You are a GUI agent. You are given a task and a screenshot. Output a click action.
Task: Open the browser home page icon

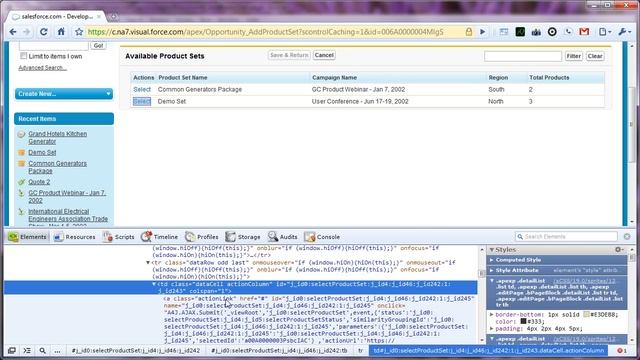pos(61,32)
